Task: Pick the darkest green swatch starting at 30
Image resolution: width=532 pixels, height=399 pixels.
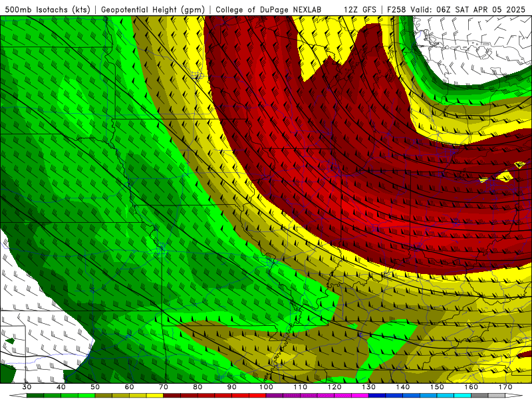Action: click(35, 395)
